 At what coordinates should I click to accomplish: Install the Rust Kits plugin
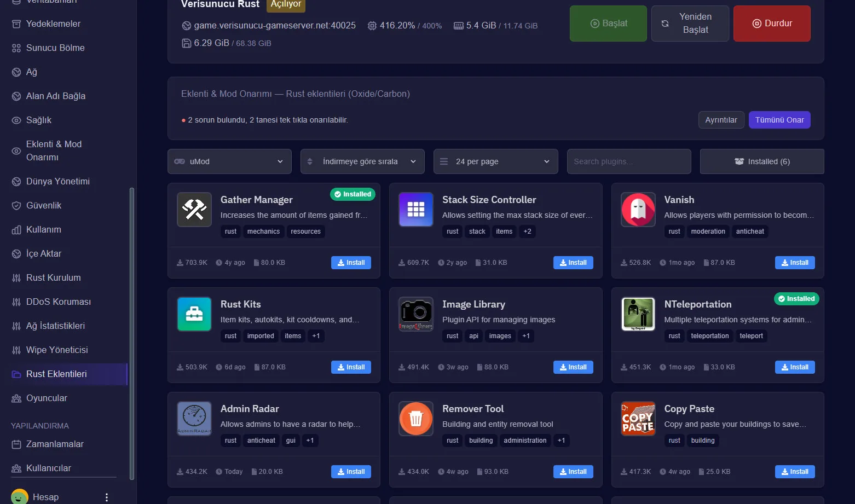[351, 367]
